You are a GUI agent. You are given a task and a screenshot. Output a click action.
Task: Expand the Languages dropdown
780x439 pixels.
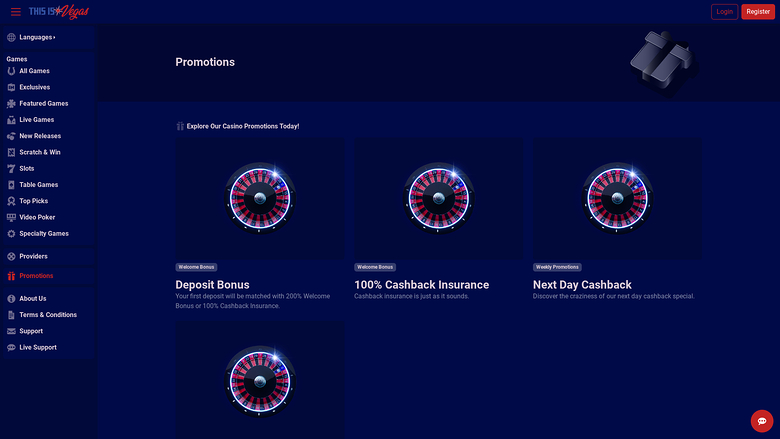point(37,37)
